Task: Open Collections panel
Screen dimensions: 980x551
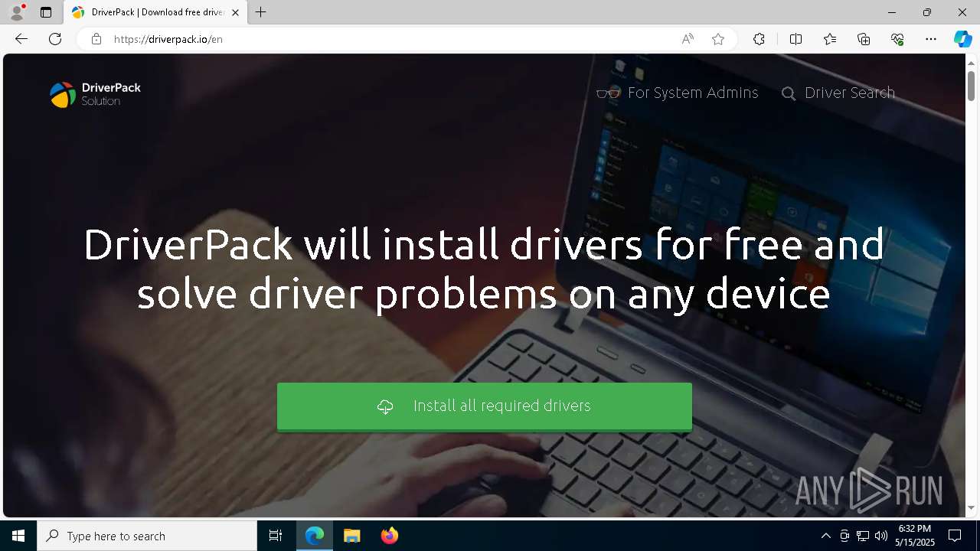Action: pyautogui.click(x=864, y=39)
